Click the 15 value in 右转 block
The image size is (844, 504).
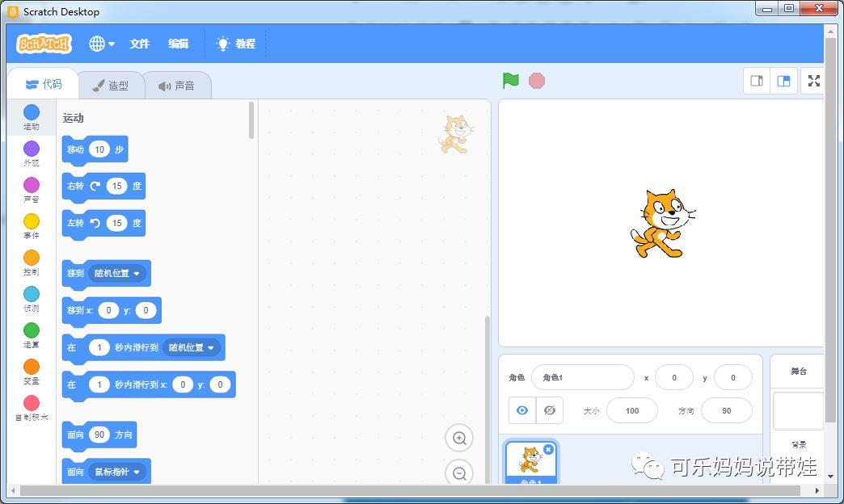(x=116, y=186)
